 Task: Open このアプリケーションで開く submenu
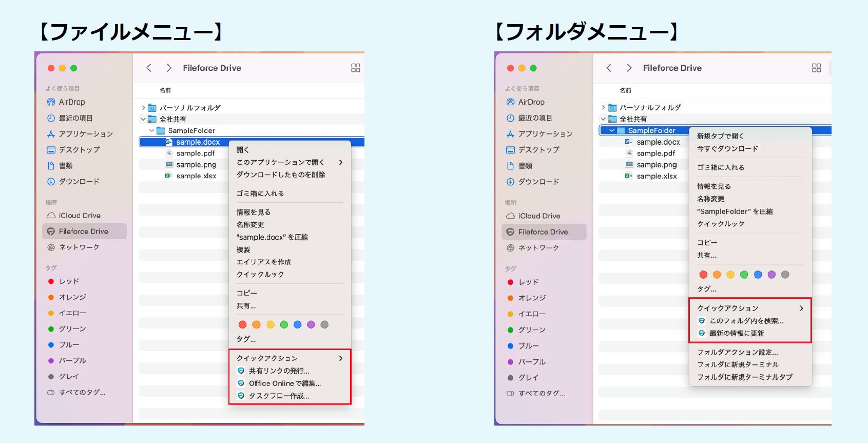(290, 162)
